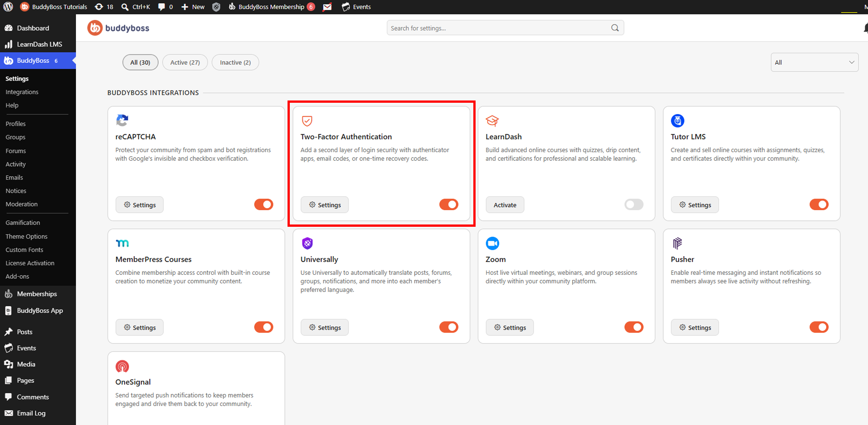The image size is (868, 425).
Task: Click the reCAPTCHA integration icon
Action: click(x=122, y=120)
